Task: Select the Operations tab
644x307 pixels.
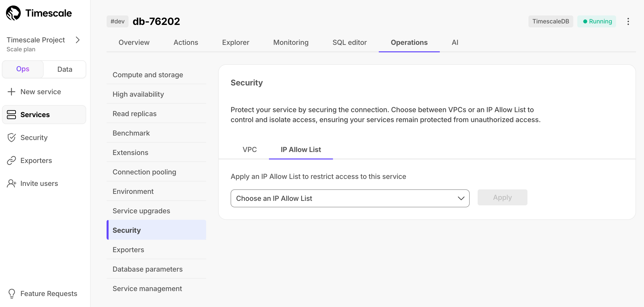Action: point(409,43)
